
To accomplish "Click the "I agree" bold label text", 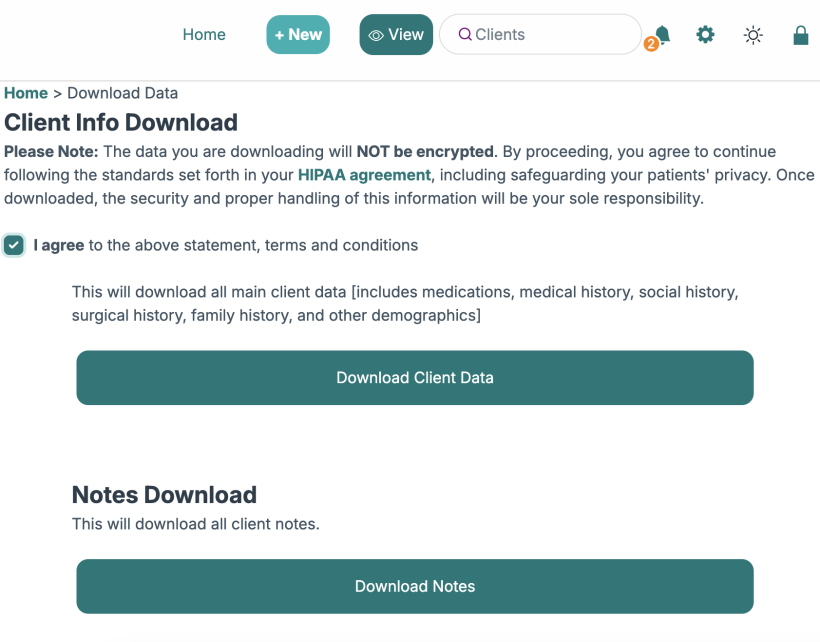I will pyautogui.click(x=59, y=245).
